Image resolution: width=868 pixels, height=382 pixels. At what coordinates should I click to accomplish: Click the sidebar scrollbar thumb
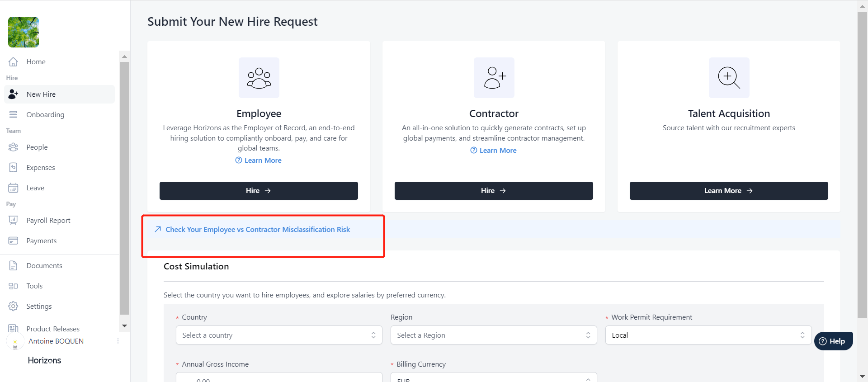coord(124,188)
